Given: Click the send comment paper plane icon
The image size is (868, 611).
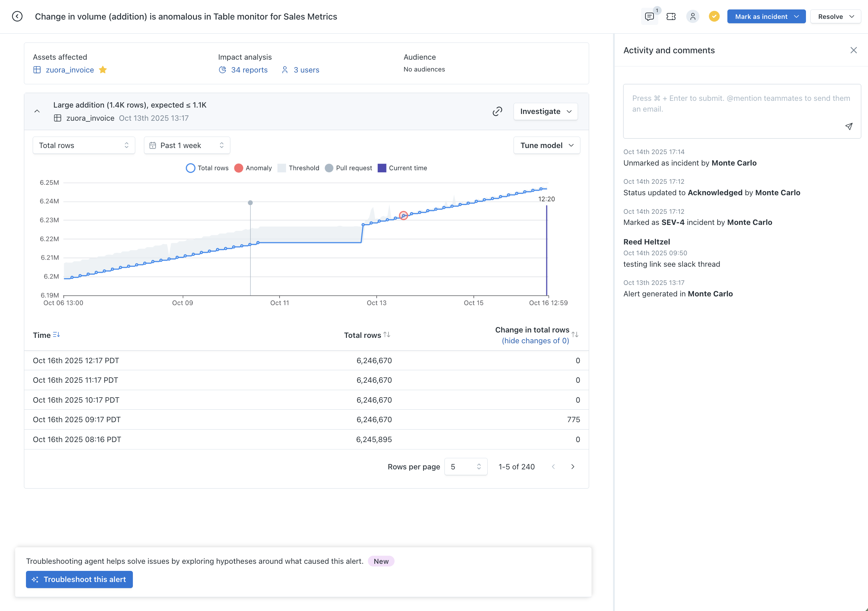Looking at the screenshot, I should pos(849,126).
